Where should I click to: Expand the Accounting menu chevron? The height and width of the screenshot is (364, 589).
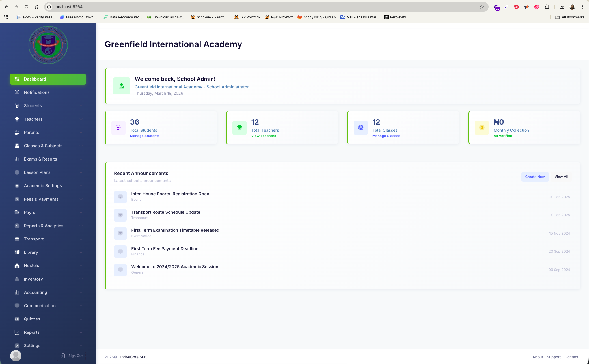click(x=81, y=292)
